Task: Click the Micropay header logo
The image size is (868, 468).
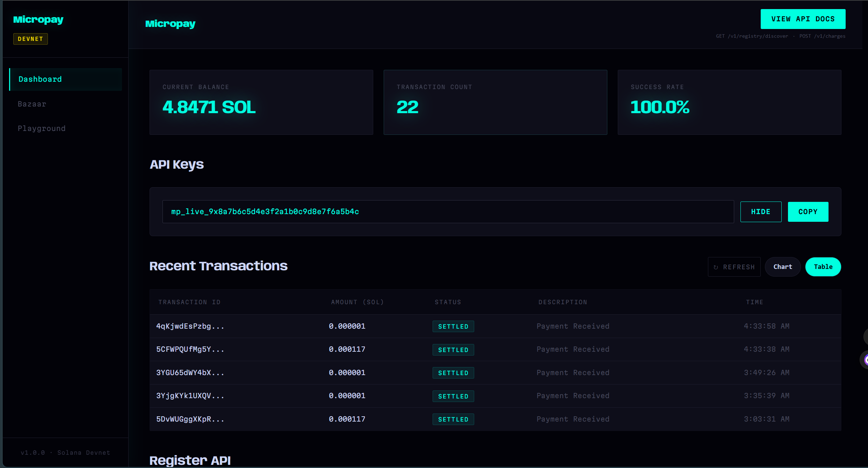Action: 170,24
